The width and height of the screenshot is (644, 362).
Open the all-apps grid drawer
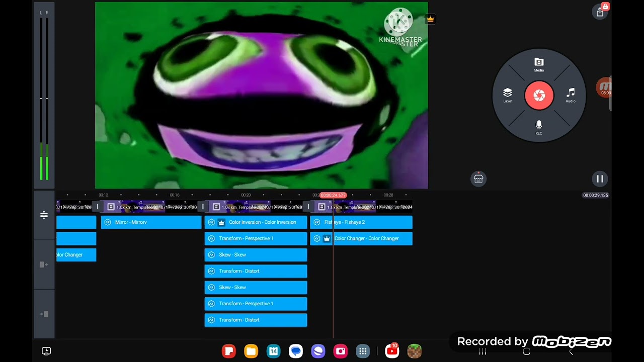point(363,351)
